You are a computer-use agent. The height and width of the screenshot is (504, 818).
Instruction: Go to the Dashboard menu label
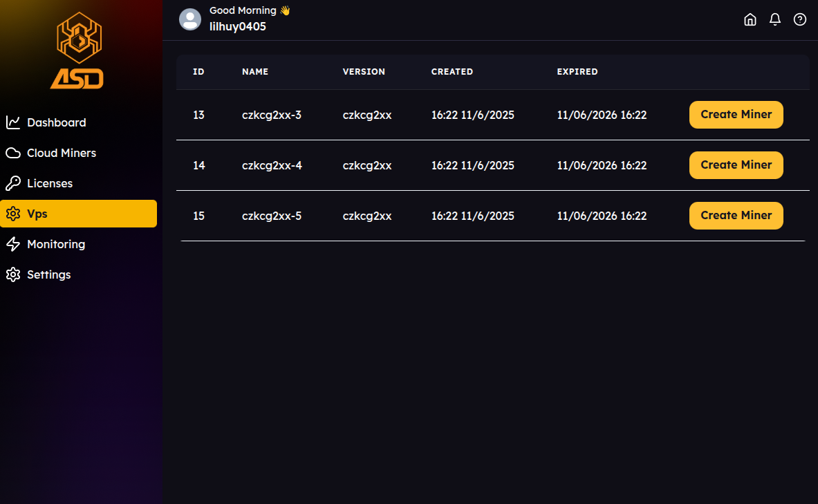tap(57, 122)
